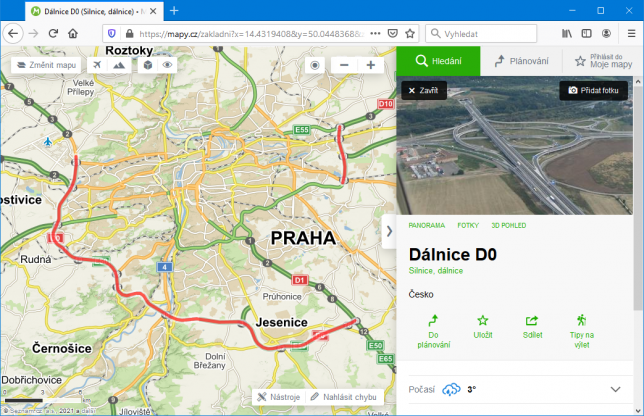
Task: Click the aerial map airplane icon
Action: pos(97,65)
